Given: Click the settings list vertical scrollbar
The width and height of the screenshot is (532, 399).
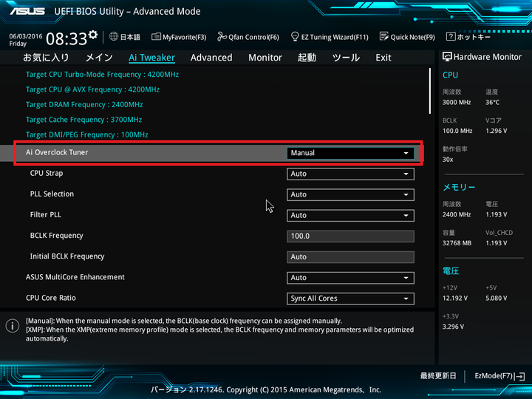Looking at the screenshot, I should 432,92.
